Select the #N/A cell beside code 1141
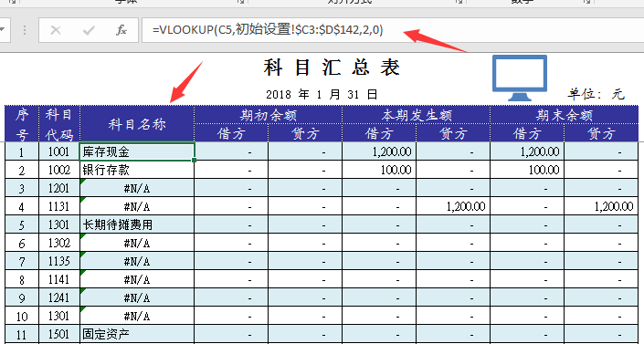This screenshot has height=344, width=644. pyautogui.click(x=137, y=279)
